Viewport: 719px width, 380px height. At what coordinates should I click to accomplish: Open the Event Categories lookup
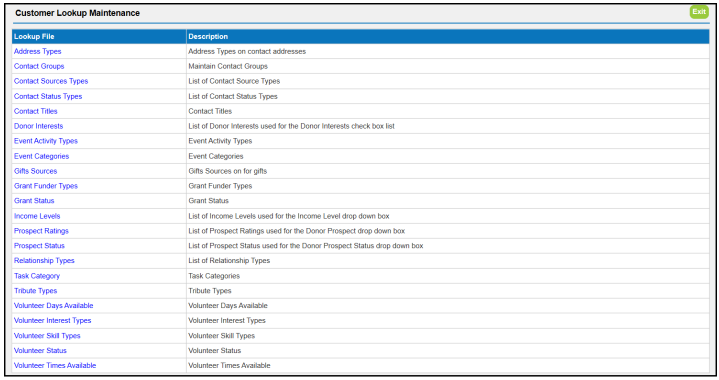tap(41, 156)
